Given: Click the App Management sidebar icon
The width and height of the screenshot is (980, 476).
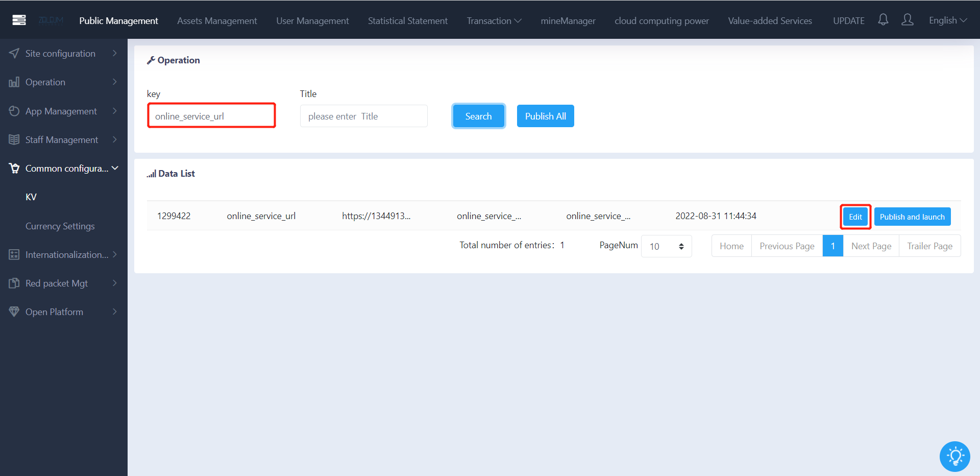Looking at the screenshot, I should pos(14,111).
